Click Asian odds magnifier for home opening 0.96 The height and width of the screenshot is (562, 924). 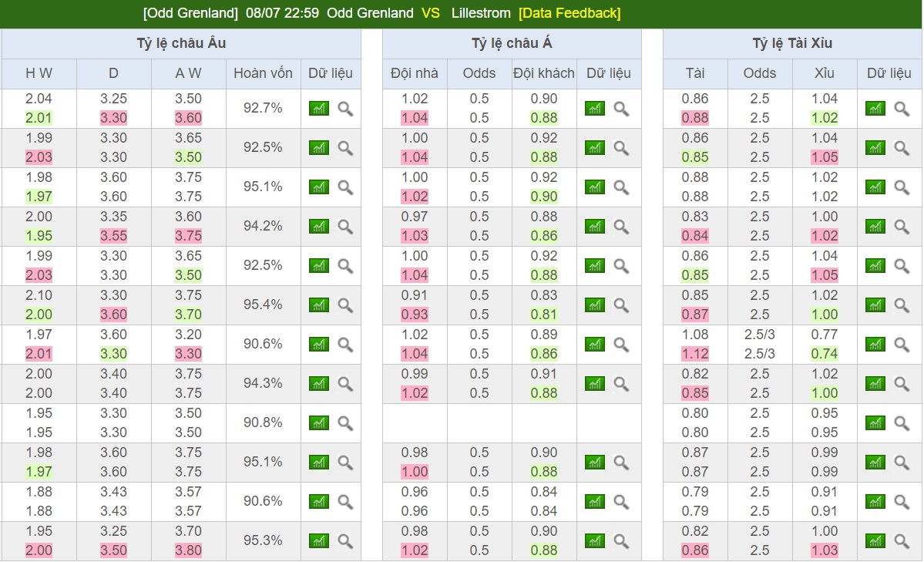(x=621, y=502)
